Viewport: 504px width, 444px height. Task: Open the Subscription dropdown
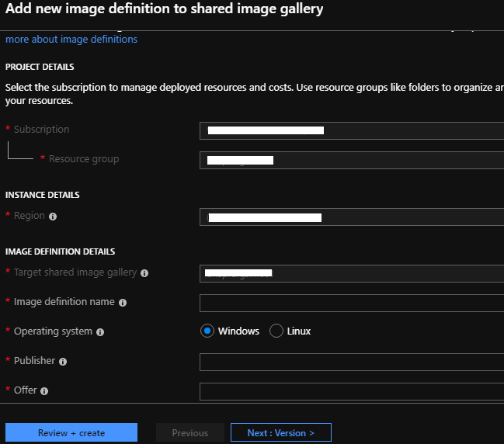[351, 130]
